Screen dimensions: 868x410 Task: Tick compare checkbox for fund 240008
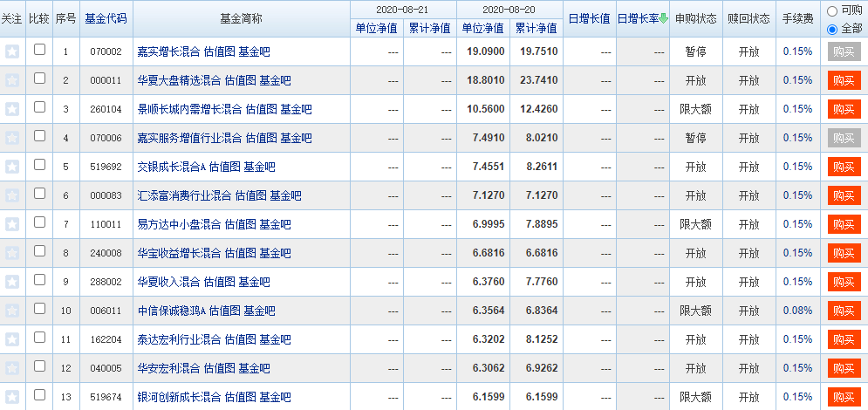(39, 251)
